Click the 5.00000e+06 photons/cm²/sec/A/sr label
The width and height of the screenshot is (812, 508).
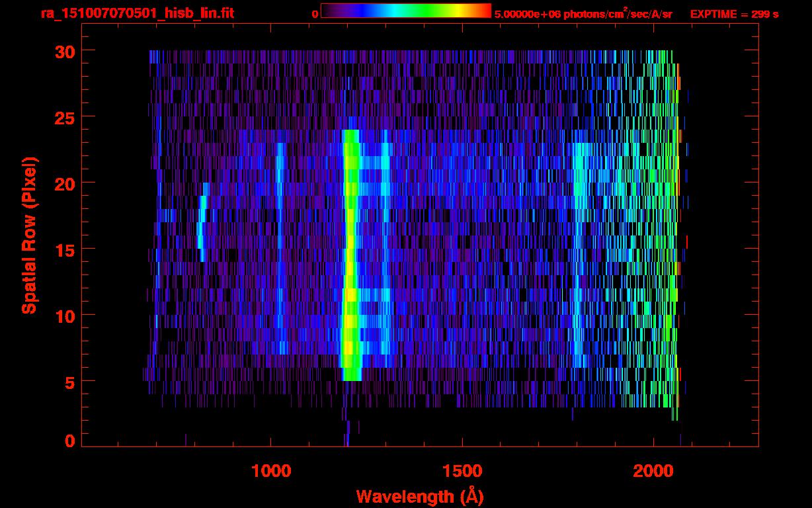(583, 13)
